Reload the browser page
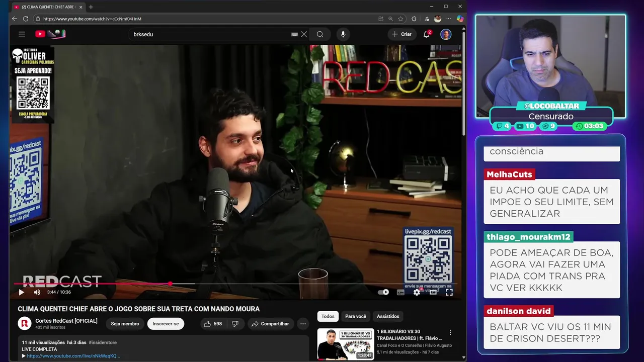 26,19
